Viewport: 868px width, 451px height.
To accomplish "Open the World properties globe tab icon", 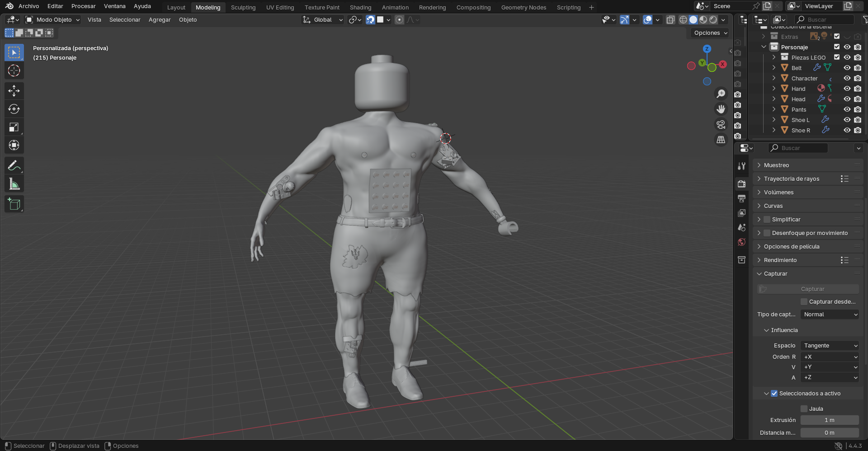I will pos(741,242).
